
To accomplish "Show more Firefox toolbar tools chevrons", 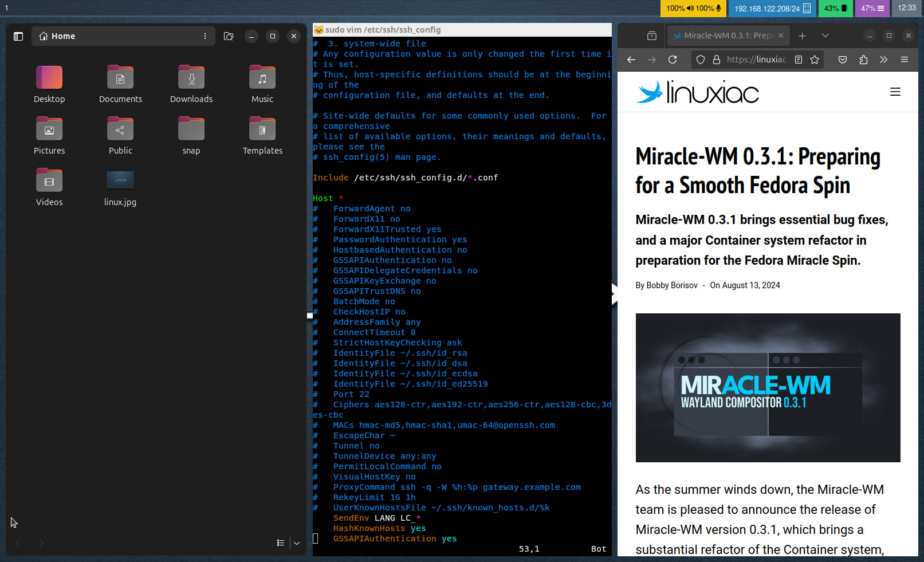I will click(x=884, y=60).
